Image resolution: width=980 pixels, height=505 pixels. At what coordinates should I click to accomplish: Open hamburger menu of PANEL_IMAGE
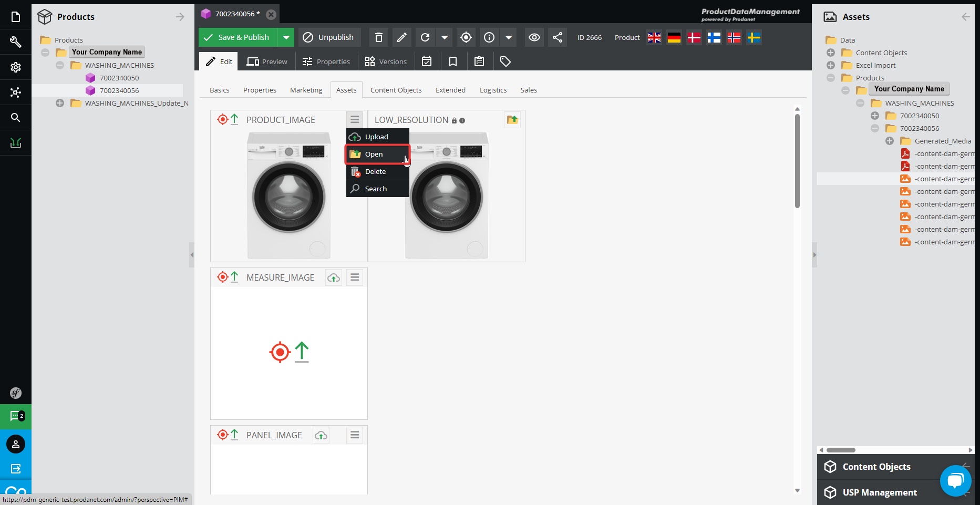355,435
